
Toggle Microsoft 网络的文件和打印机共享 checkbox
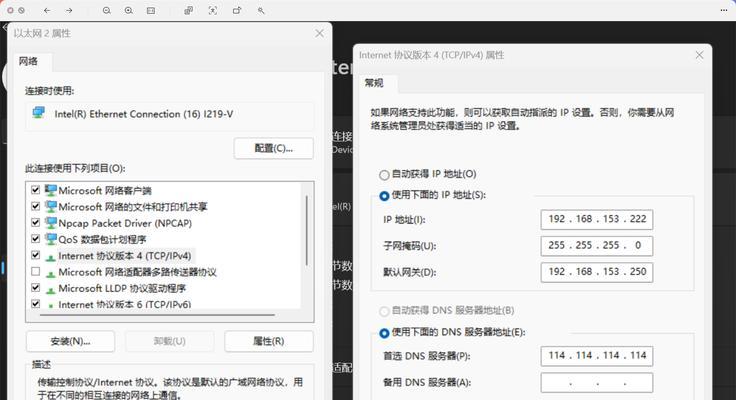(x=36, y=206)
